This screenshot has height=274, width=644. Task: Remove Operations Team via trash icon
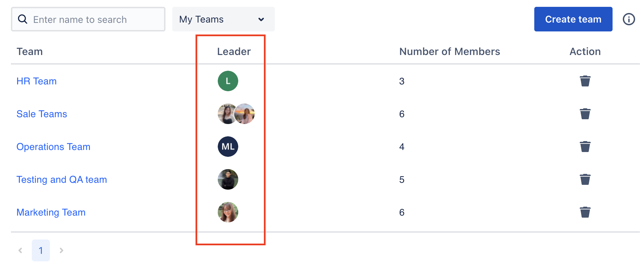point(585,147)
